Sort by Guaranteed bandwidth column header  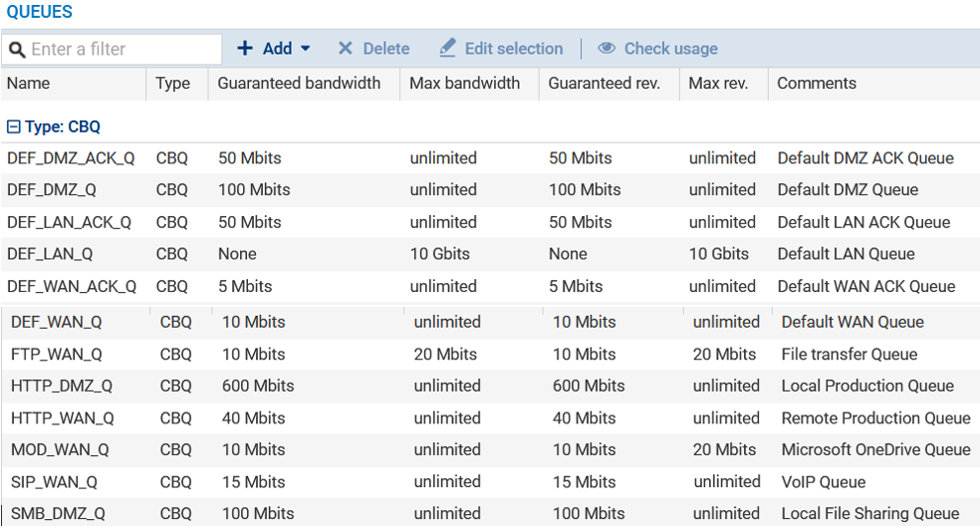(299, 84)
